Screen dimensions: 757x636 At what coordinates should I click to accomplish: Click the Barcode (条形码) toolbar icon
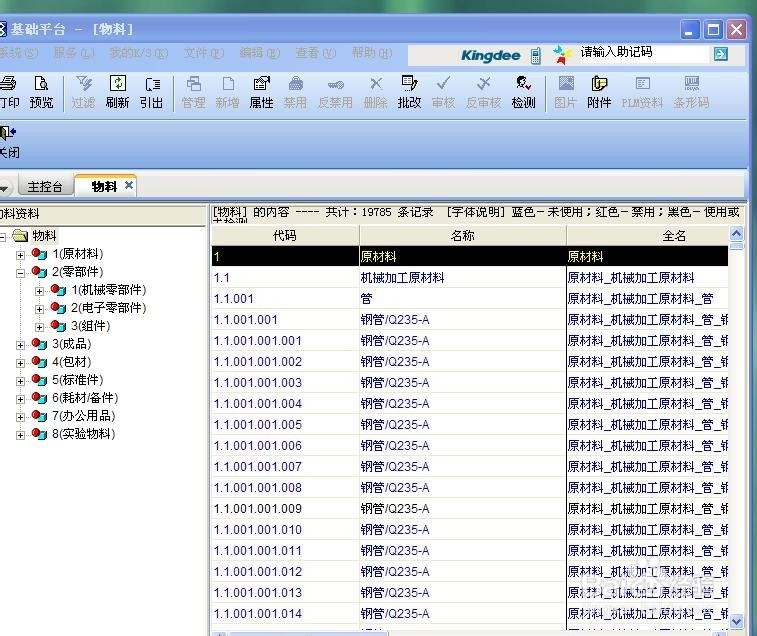coord(692,92)
